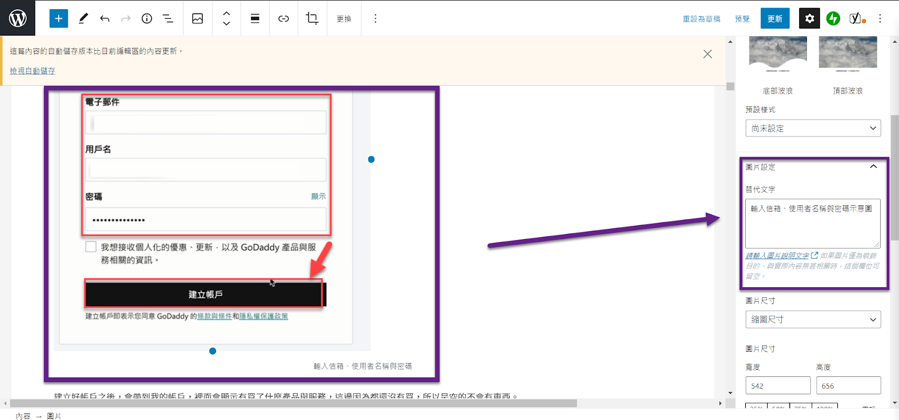Screen dimensions: 899x420
Task: Collapse the 圖片設定 panel section
Action: [x=872, y=167]
